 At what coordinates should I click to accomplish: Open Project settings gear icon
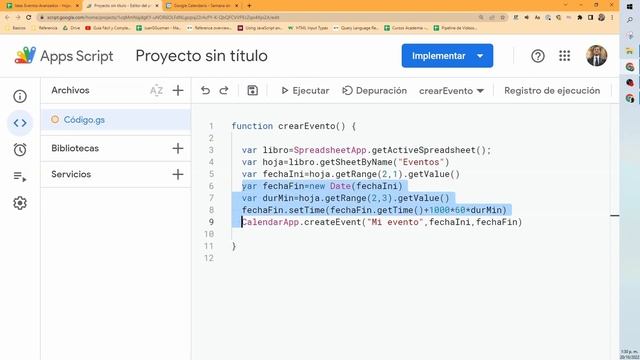click(20, 203)
